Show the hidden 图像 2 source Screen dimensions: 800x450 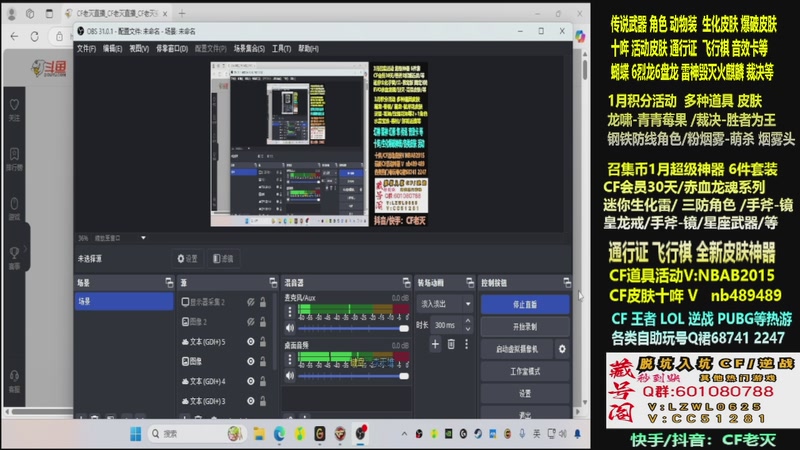[251, 322]
